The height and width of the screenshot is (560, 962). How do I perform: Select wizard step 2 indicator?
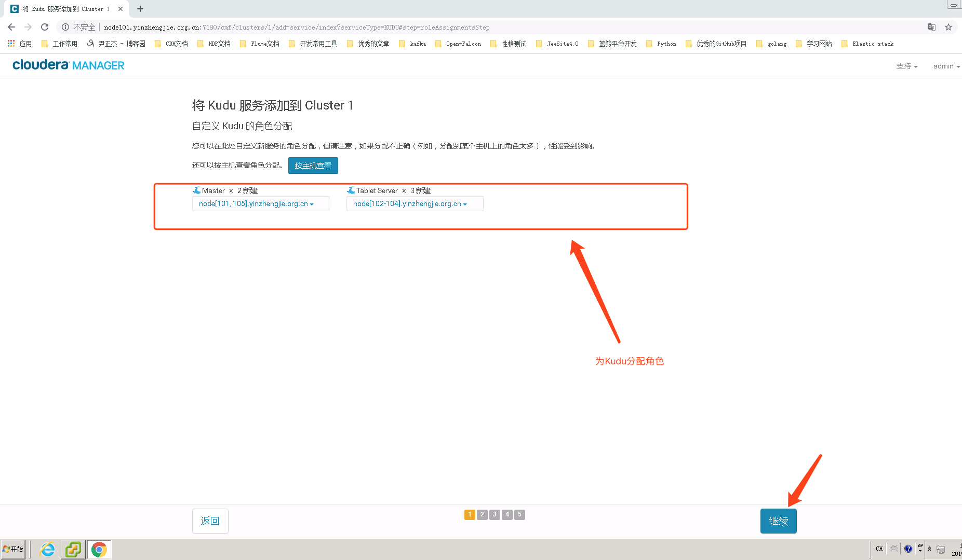click(482, 514)
